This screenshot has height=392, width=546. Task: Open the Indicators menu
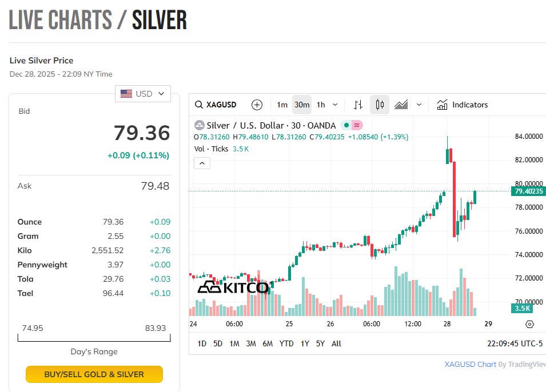click(463, 105)
